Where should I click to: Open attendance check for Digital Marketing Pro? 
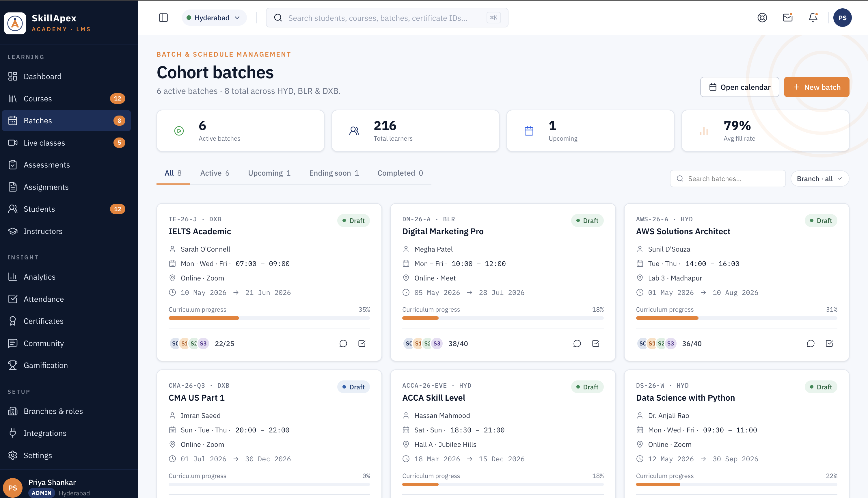(595, 343)
